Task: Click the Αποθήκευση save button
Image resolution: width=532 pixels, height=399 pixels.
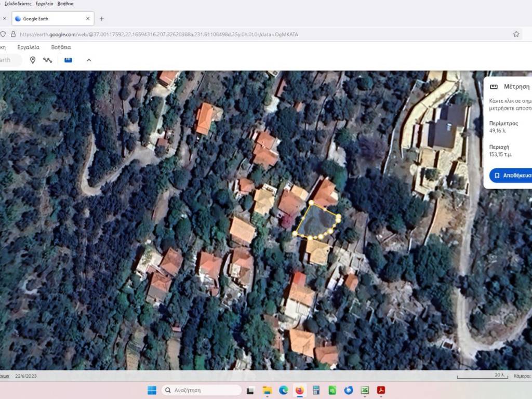Action: click(512, 176)
